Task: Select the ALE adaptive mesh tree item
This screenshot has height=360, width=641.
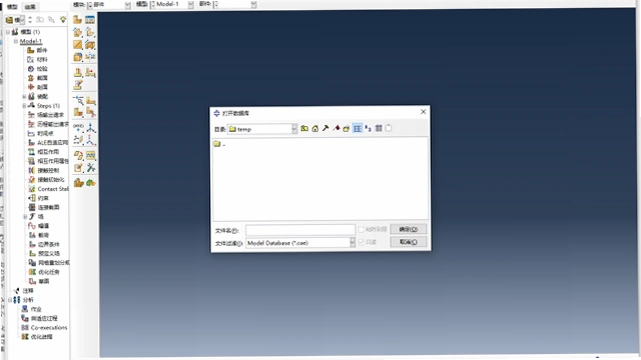Action: (52, 143)
